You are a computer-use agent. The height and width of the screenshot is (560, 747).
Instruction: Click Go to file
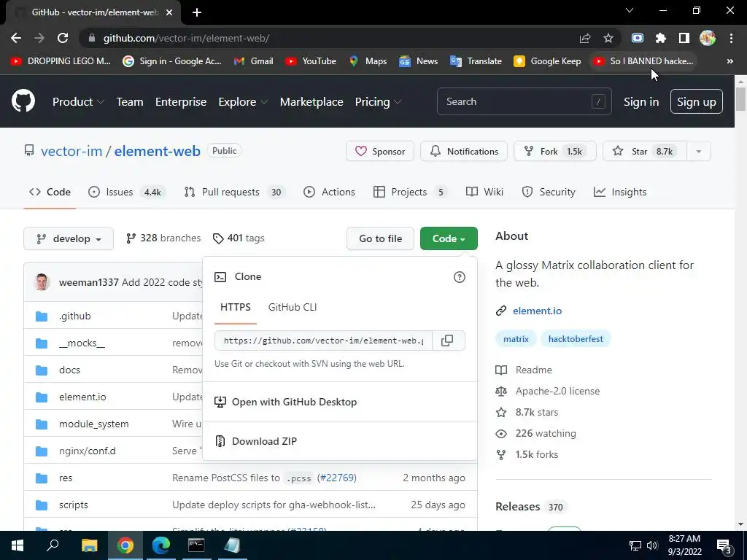380,238
